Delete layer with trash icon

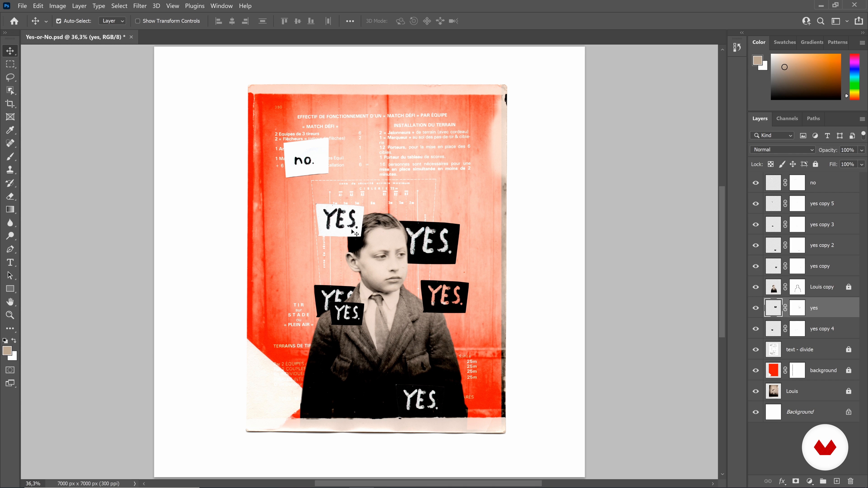pos(850,481)
